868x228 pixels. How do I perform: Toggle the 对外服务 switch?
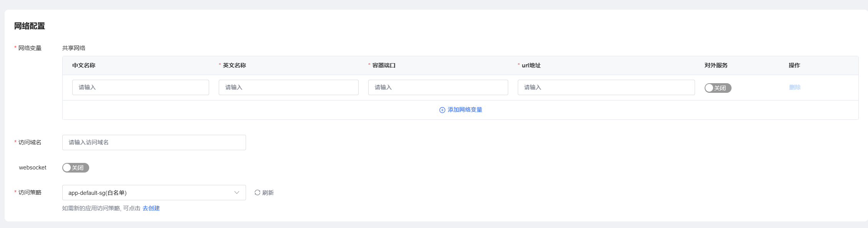tap(717, 88)
